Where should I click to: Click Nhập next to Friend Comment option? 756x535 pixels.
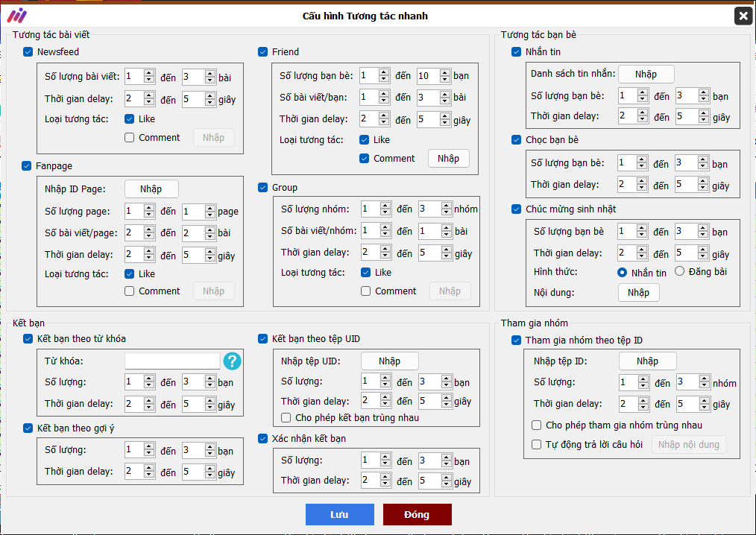pos(448,159)
